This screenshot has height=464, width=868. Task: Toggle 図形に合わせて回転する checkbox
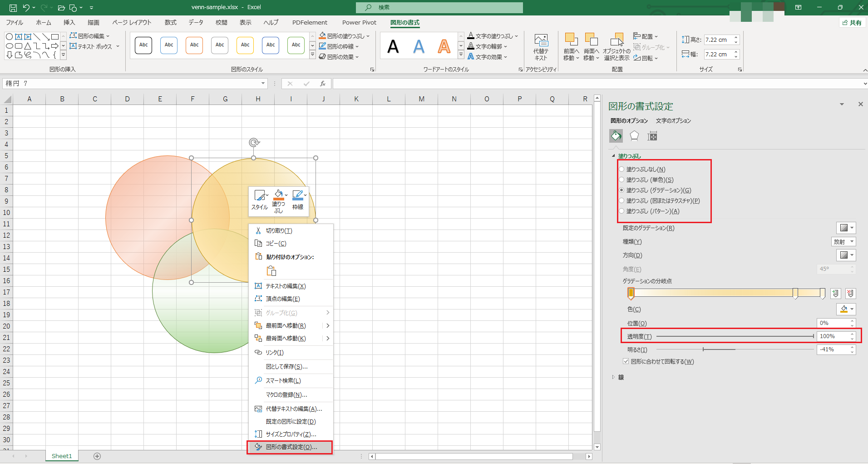click(626, 362)
